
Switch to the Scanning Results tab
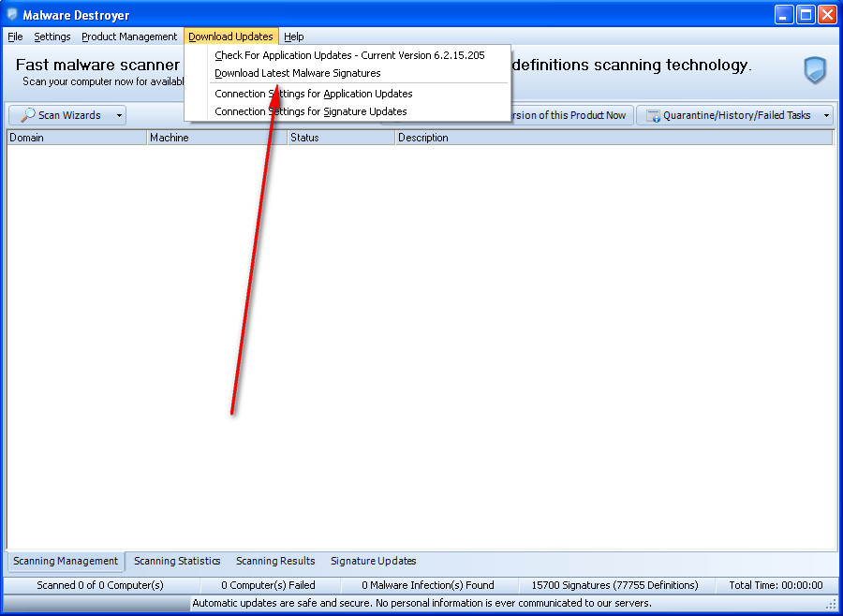point(275,561)
